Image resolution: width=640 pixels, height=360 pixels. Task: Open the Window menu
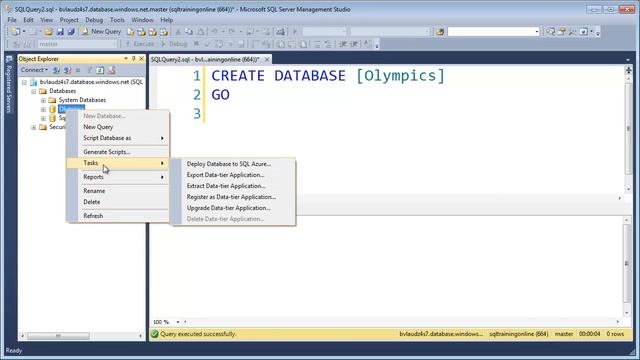142,20
